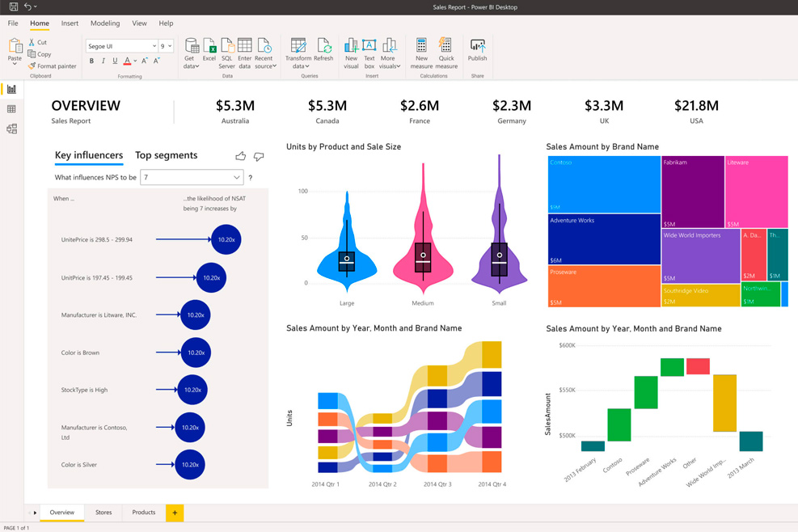Switch to the Modeling ribbon tab
This screenshot has width=798, height=532.
pos(104,23)
